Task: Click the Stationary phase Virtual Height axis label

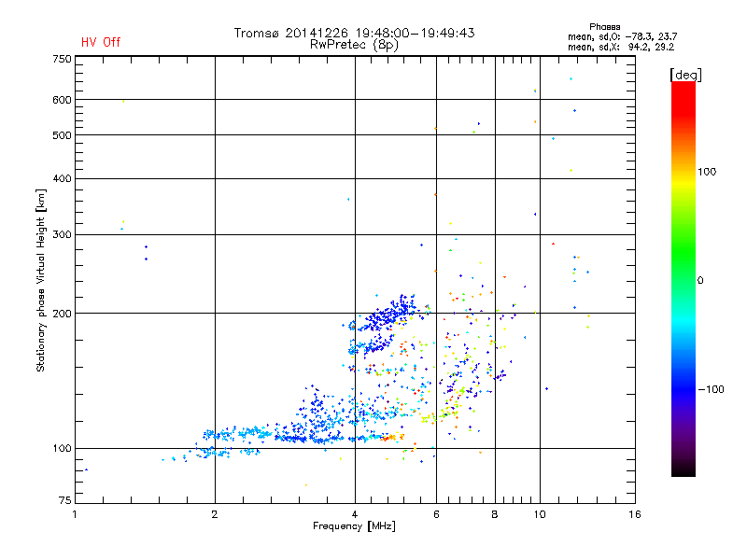Action: 41,281
